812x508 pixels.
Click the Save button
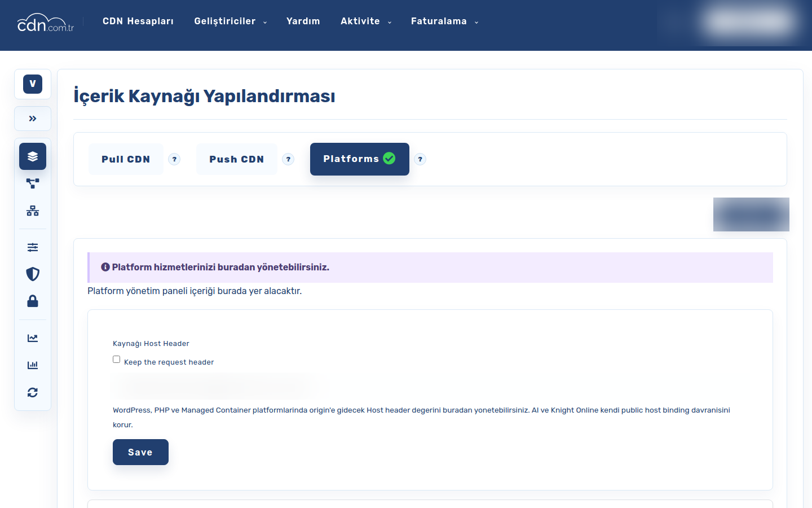tap(140, 452)
